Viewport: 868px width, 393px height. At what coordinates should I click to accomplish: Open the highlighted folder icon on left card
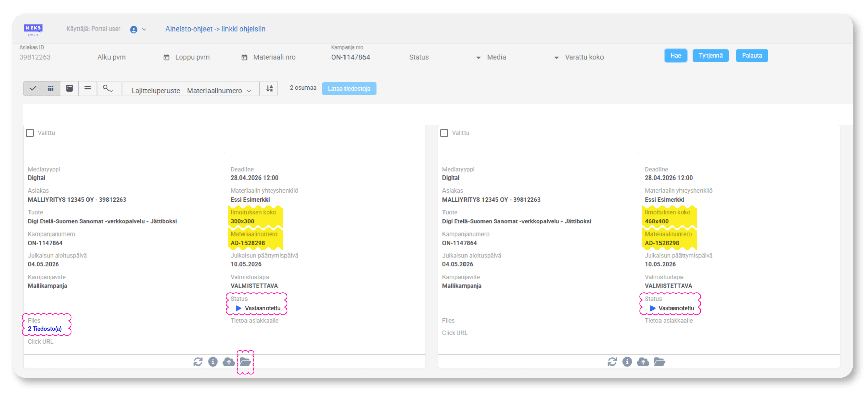click(245, 362)
